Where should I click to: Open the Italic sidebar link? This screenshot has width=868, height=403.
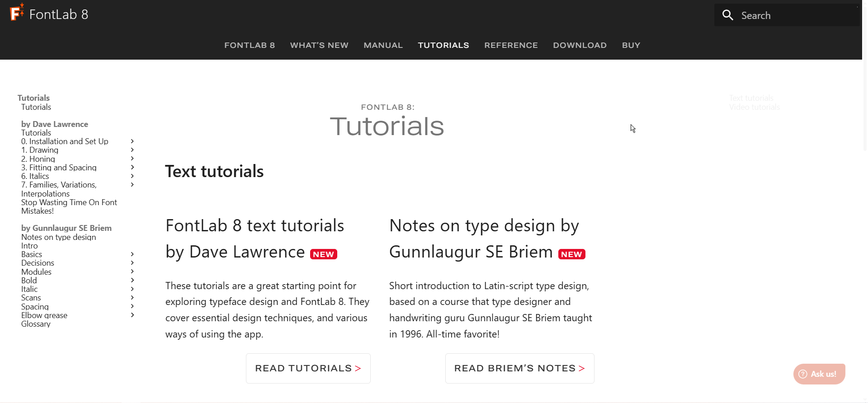[29, 289]
